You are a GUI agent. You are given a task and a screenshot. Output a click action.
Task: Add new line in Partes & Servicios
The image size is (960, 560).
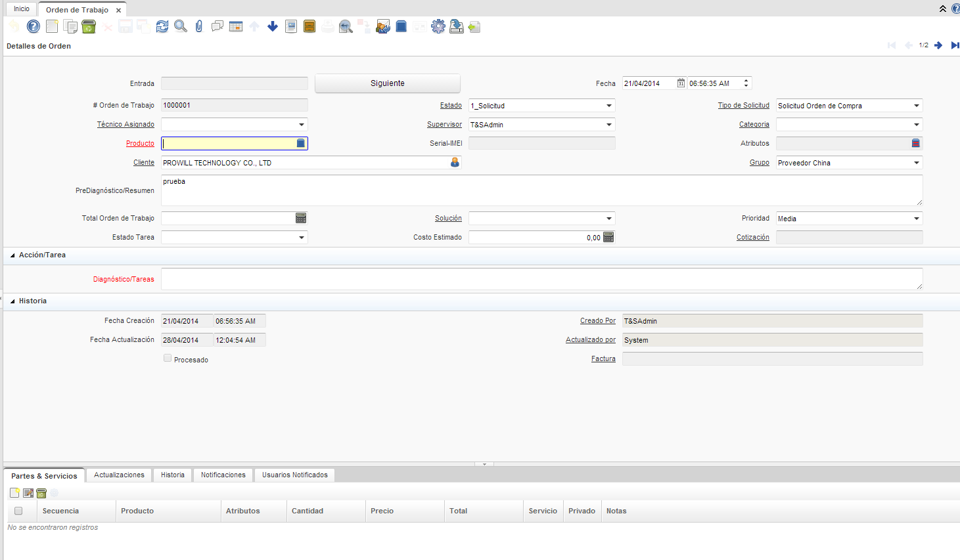click(x=14, y=493)
